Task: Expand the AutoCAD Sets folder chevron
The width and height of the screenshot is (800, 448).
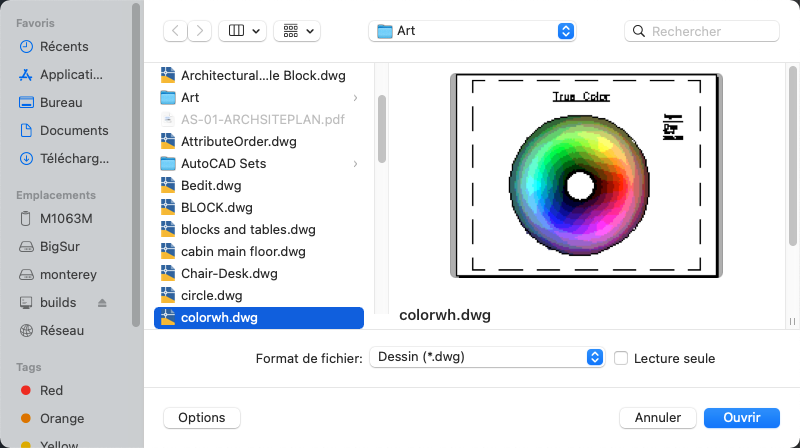Action: coord(356,163)
